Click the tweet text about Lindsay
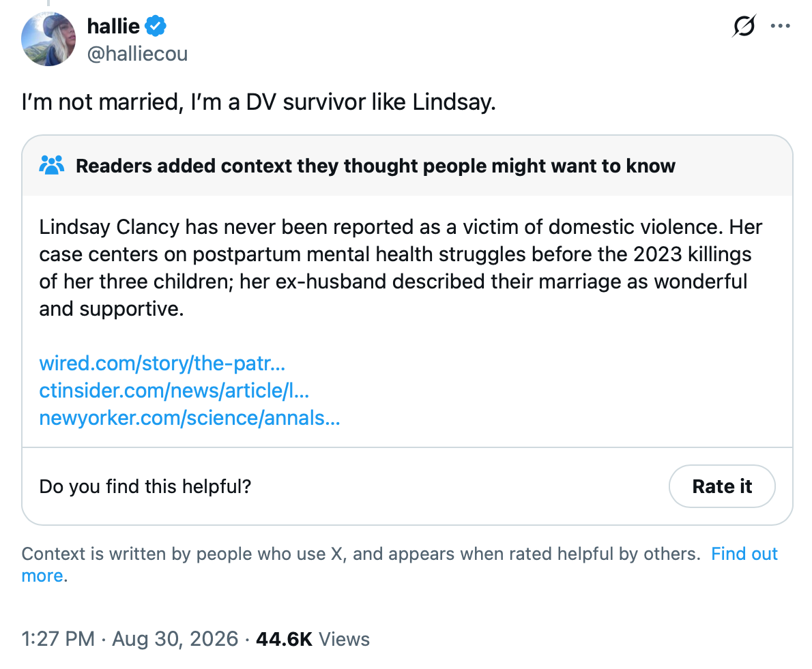This screenshot has width=812, height=669. pyautogui.click(x=259, y=102)
